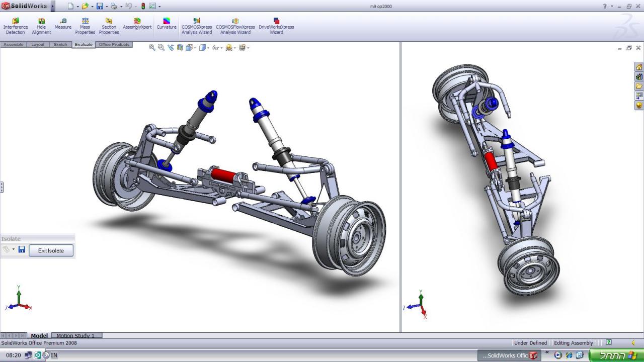Click the Rebuild traffic light icon
The width and height of the screenshot is (644, 362).
click(x=143, y=6)
